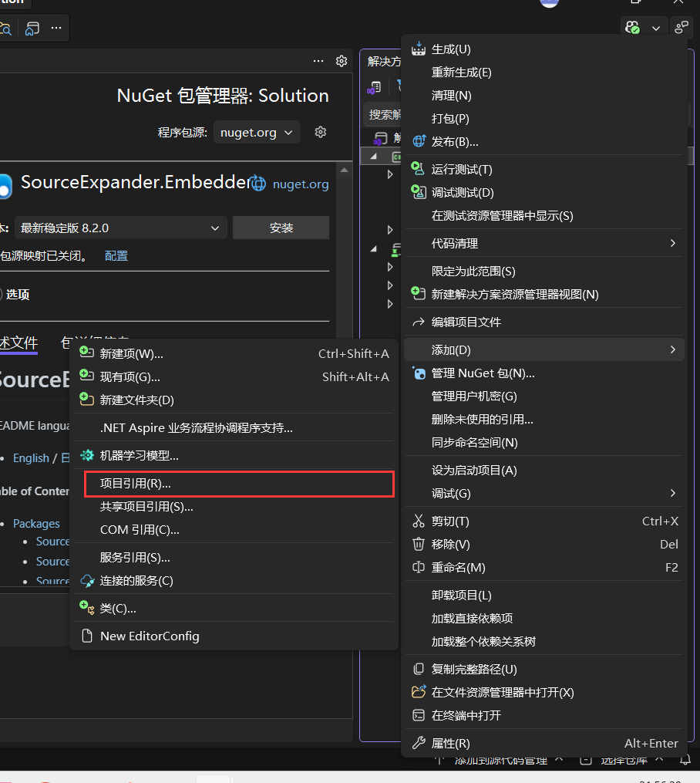Choose 同步命名空间(N) menu entry
The width and height of the screenshot is (700, 783).
pos(544,443)
